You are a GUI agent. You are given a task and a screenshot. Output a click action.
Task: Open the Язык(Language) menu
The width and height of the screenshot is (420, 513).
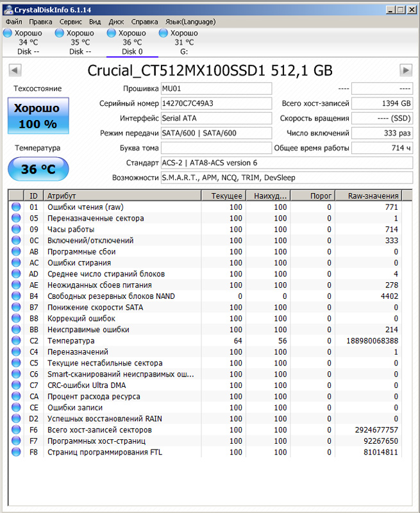coord(190,22)
